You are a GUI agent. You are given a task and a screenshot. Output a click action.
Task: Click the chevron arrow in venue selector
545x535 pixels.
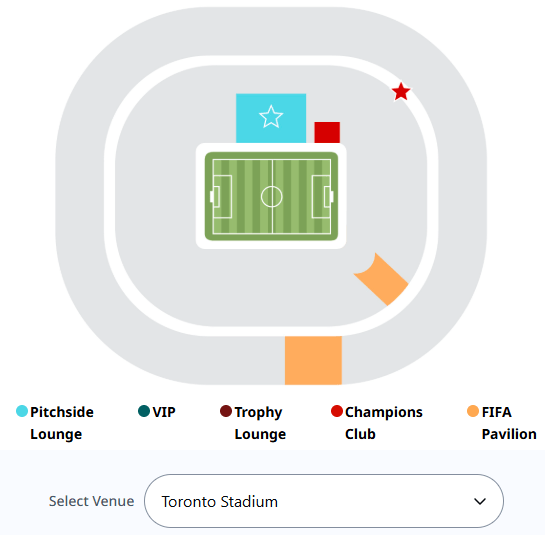click(480, 501)
